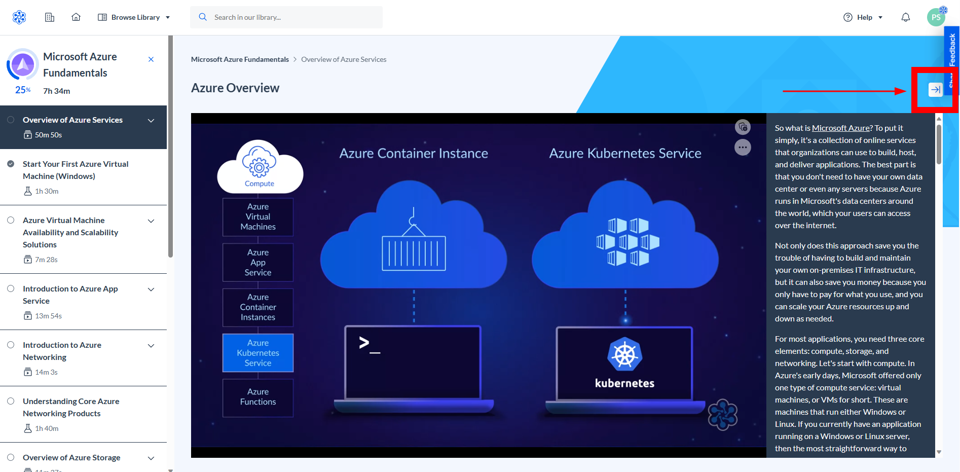This screenshot has height=472, width=960.
Task: Mark Azure Virtual Machine Availability section complete
Action: tap(10, 220)
